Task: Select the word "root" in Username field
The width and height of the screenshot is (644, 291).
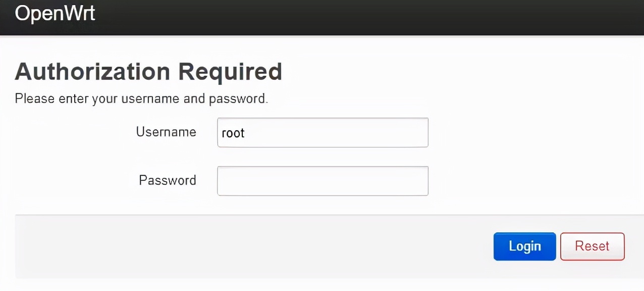Action: coord(233,133)
